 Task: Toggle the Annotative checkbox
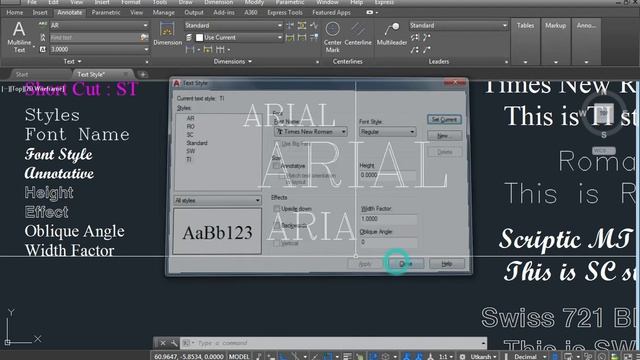pyautogui.click(x=276, y=166)
